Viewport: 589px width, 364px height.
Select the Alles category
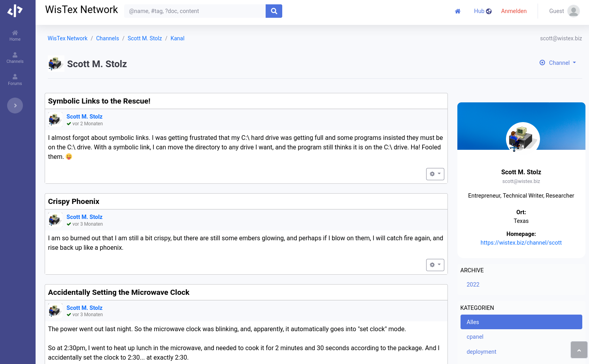[521, 322]
